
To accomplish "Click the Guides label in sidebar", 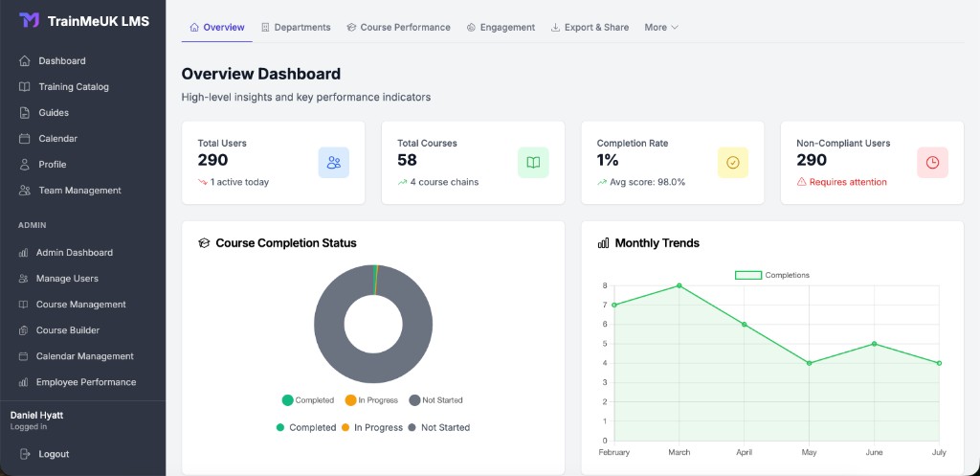I will pyautogui.click(x=54, y=113).
